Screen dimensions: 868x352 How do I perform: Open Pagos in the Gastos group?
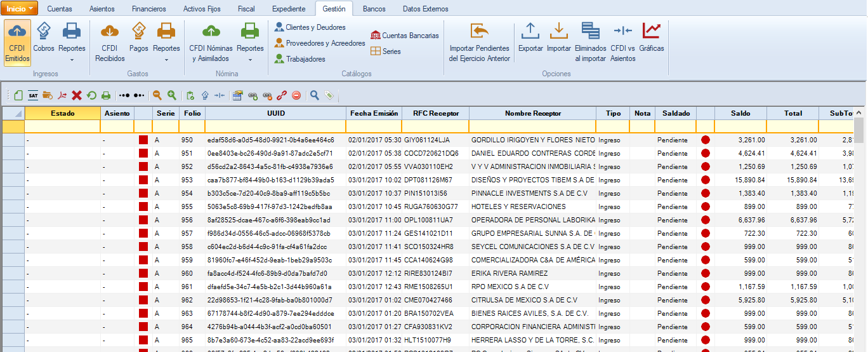(138, 37)
